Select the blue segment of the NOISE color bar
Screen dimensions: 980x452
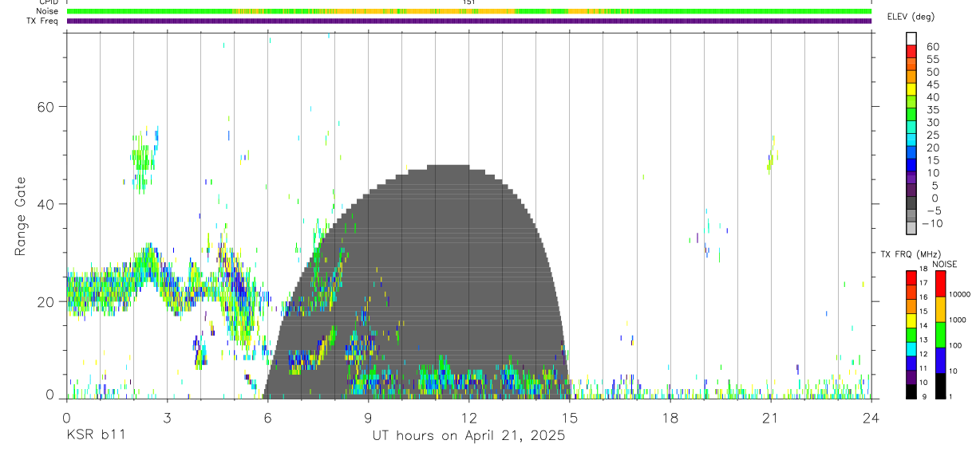point(941,360)
